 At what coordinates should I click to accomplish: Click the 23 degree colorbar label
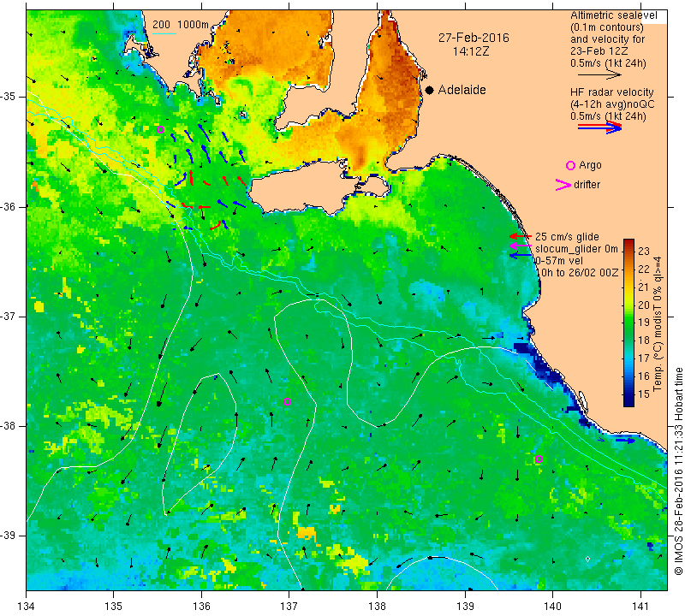[644, 251]
